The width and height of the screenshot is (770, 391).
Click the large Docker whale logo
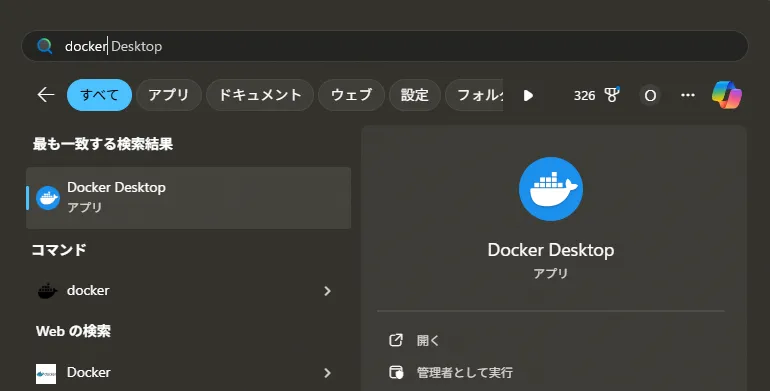click(x=551, y=189)
